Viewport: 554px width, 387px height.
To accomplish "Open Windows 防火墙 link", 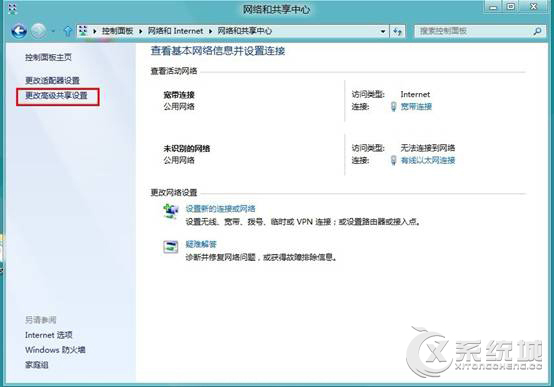I will pos(55,350).
